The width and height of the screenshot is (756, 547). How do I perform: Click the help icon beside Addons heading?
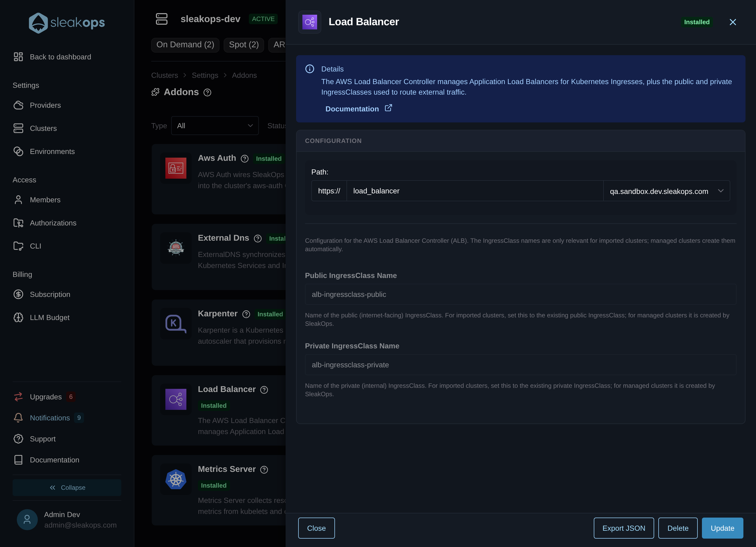point(207,92)
